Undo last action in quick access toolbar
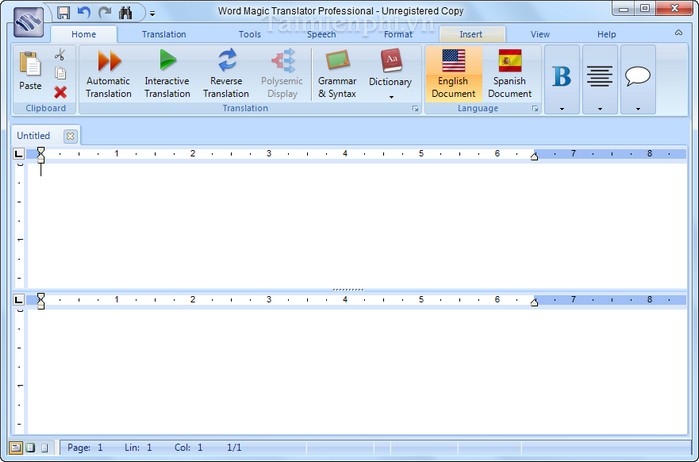The image size is (699, 462). [84, 12]
